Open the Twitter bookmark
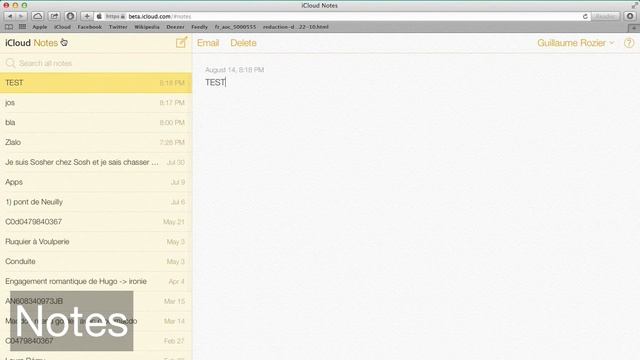 (118, 27)
